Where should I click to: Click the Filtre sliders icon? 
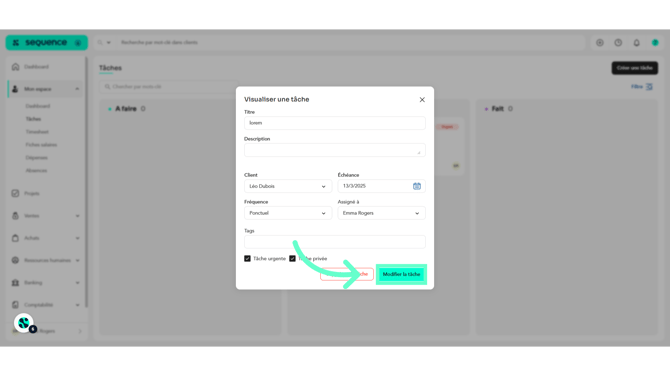click(x=649, y=87)
